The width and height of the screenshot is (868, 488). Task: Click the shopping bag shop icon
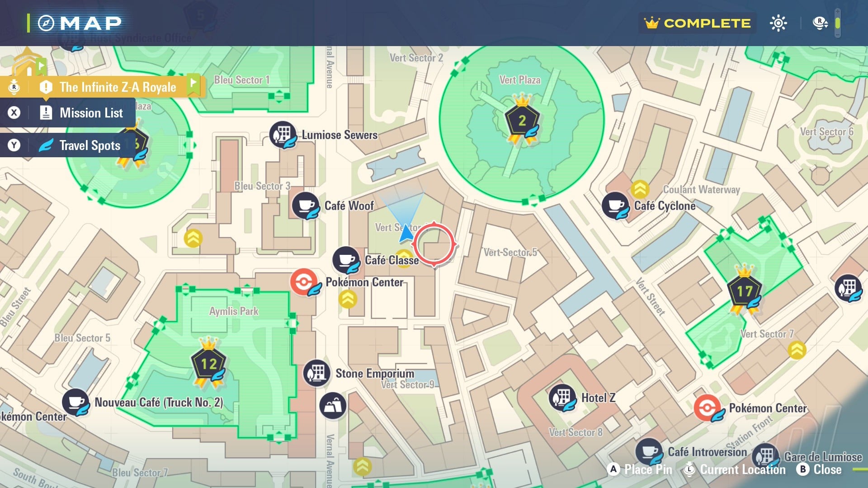coord(333,405)
